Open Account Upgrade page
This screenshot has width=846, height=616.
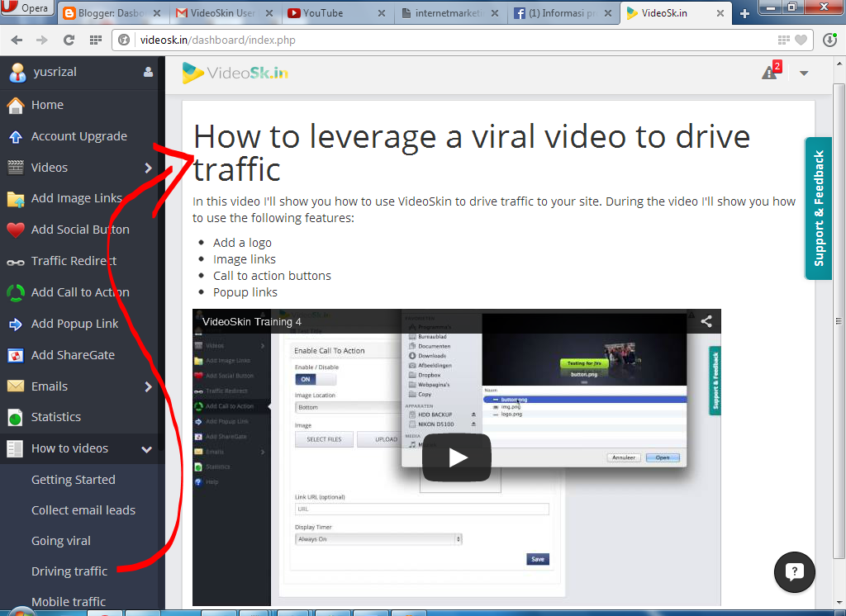pos(81,136)
